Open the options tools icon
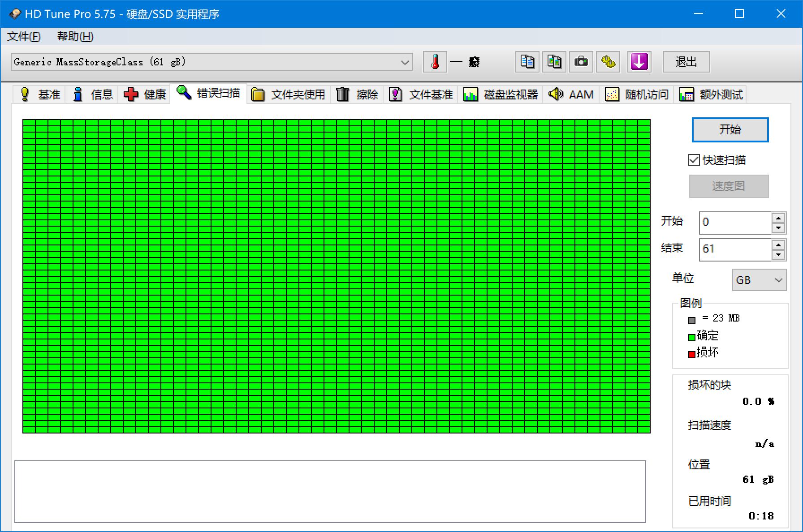803x532 pixels. point(608,62)
